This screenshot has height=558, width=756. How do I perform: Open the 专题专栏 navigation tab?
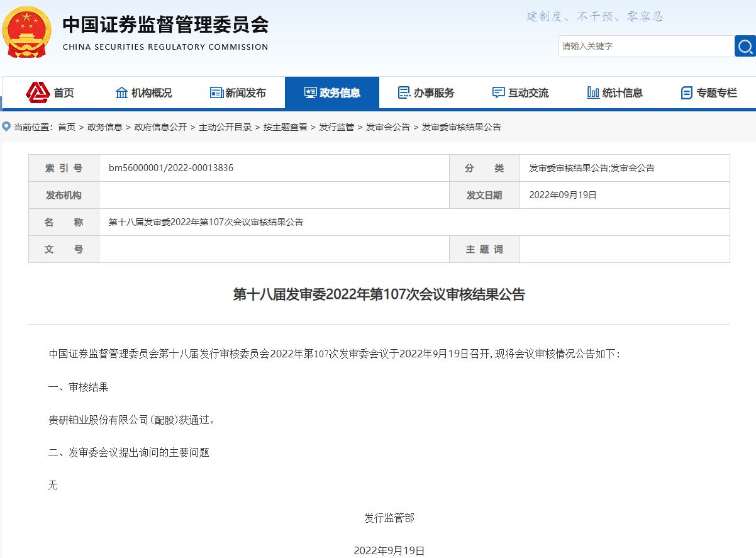pyautogui.click(x=709, y=92)
